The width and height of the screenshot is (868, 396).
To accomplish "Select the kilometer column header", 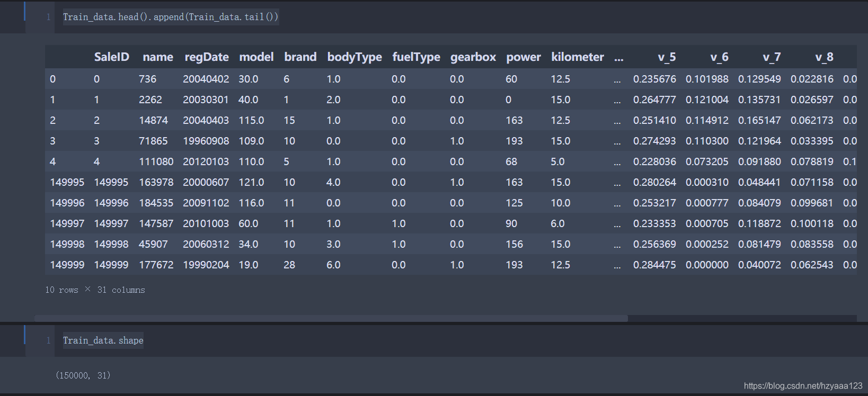I will coord(578,57).
